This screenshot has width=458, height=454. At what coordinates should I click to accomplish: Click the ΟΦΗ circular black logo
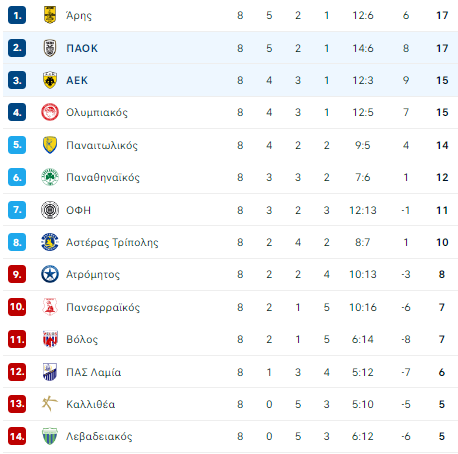pyautogui.click(x=50, y=210)
